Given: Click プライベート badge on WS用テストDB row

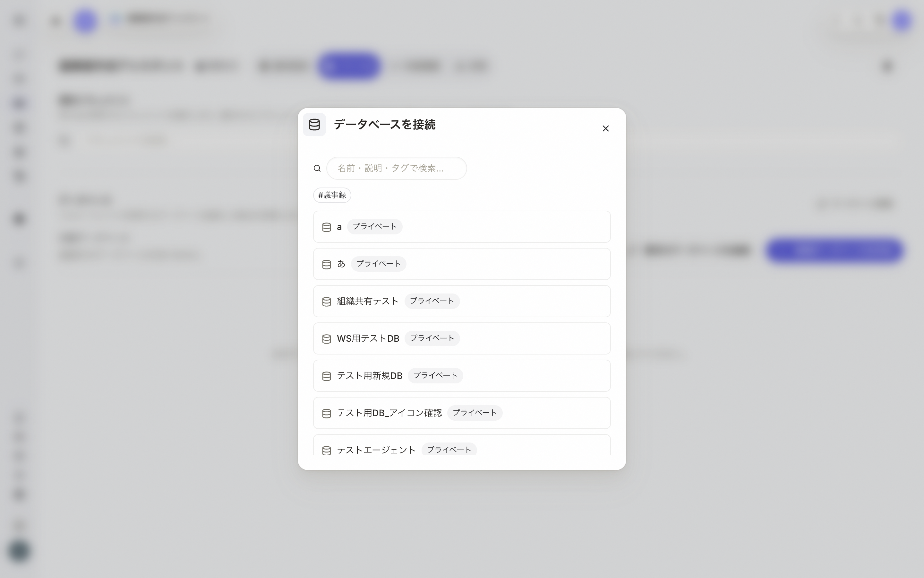Looking at the screenshot, I should (x=432, y=338).
